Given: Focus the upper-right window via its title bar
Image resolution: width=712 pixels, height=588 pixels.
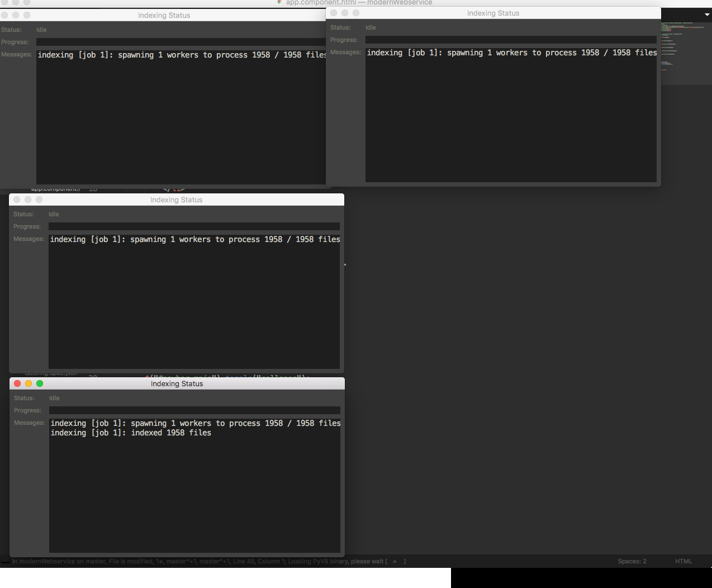Looking at the screenshot, I should pyautogui.click(x=493, y=13).
